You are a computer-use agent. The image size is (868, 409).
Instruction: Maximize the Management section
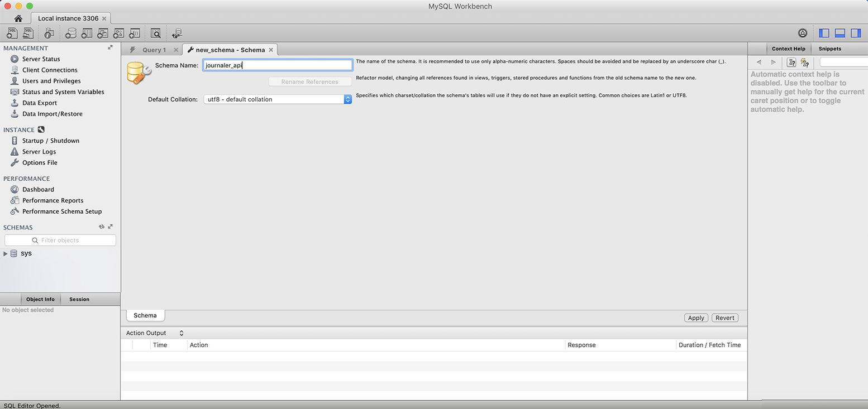(111, 47)
